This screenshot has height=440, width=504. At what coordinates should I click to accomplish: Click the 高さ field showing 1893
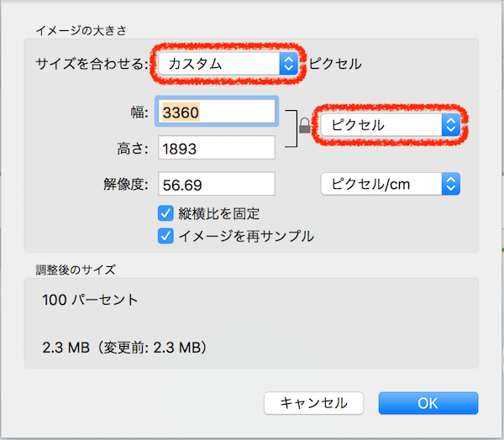[x=218, y=148]
